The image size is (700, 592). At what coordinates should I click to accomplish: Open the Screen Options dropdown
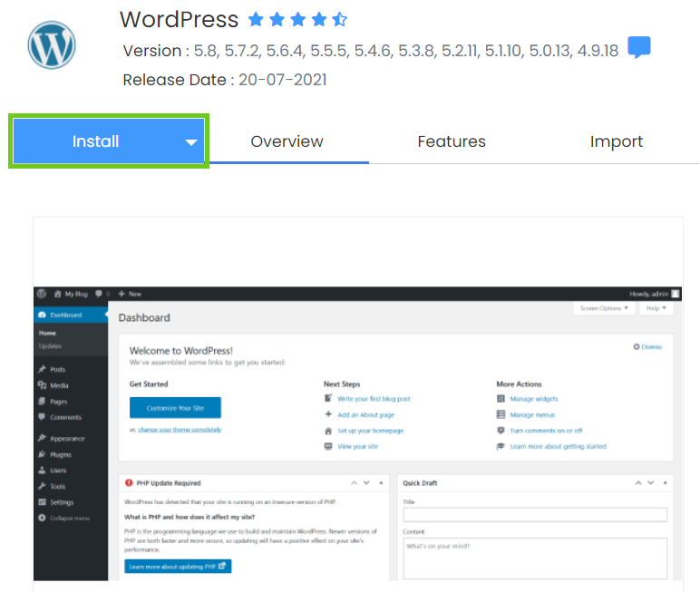(603, 308)
